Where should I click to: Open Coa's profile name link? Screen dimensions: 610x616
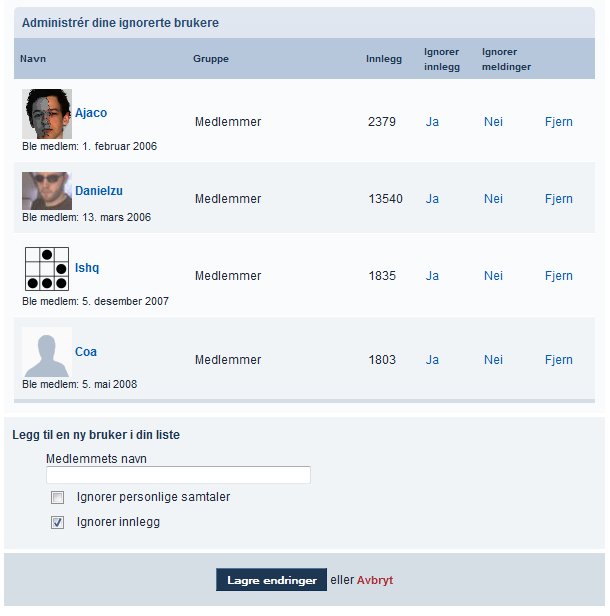pos(86,352)
